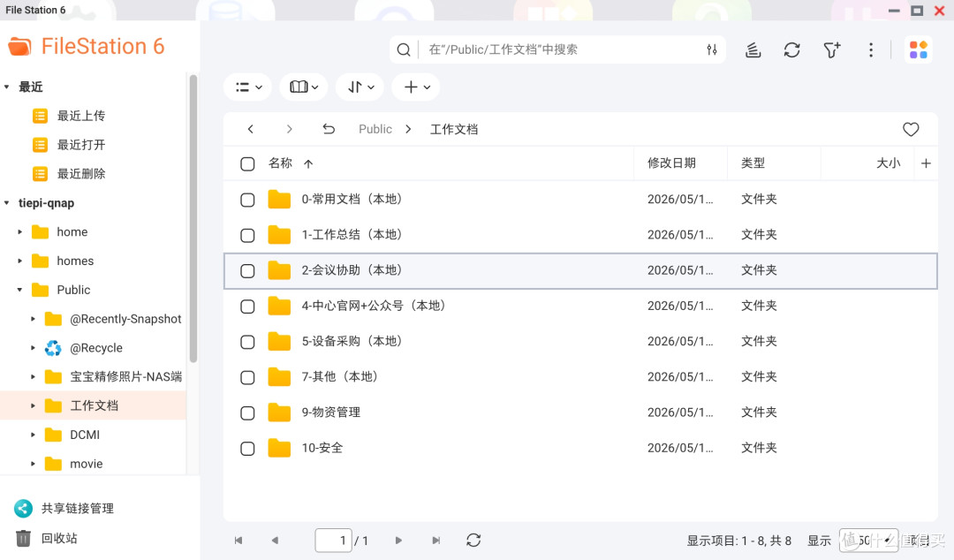Click the 0-常用文档 folder icon
This screenshot has height=560, width=954.
(x=279, y=199)
